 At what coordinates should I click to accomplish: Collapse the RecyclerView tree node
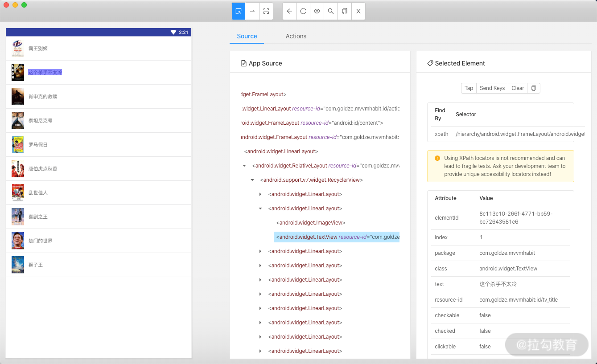tap(252, 180)
